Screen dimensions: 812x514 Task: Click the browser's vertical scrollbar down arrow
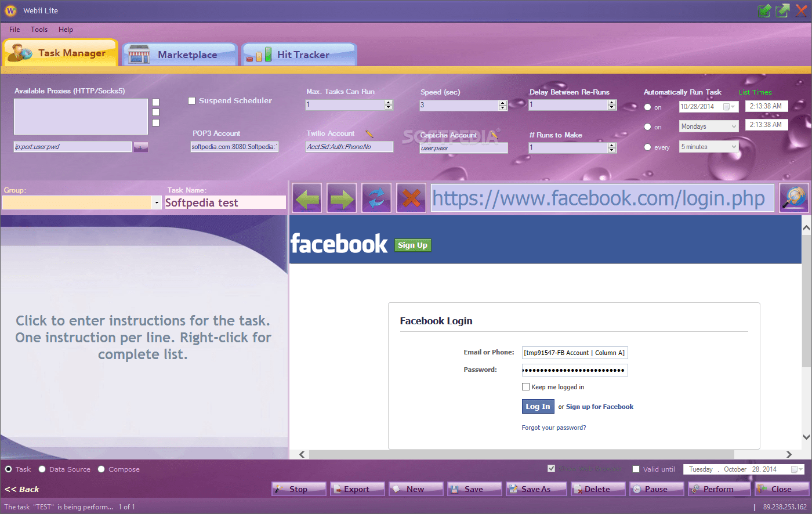point(806,437)
